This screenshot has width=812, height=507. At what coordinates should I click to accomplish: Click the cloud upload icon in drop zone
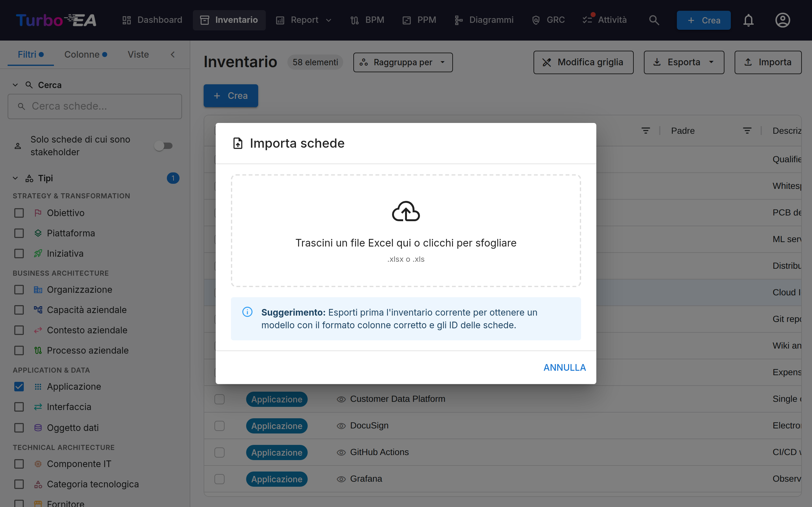[406, 211]
